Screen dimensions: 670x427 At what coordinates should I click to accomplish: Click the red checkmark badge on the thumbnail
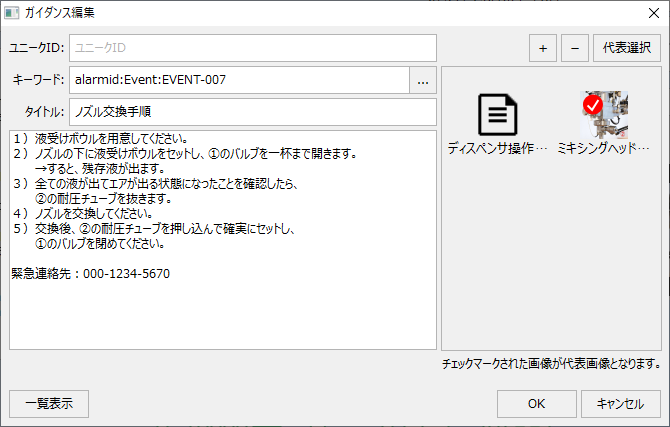(x=592, y=104)
